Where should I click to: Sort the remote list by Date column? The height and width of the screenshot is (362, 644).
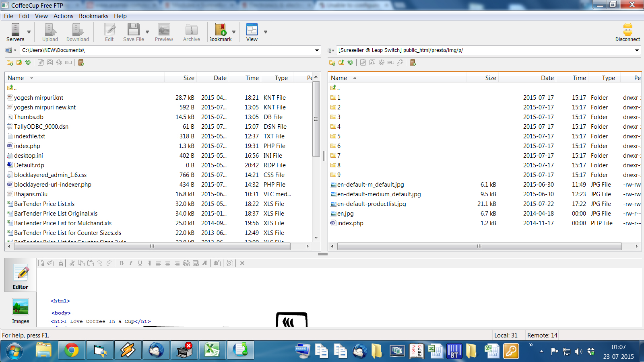click(x=547, y=78)
